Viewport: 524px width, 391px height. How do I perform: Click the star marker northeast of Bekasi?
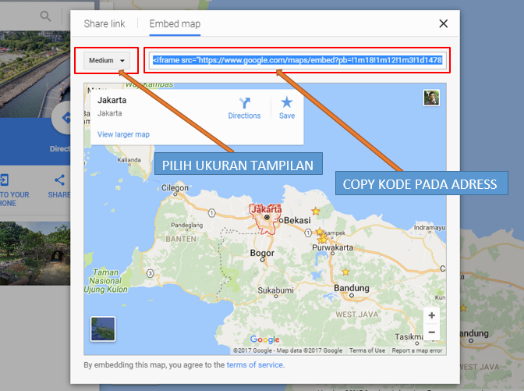point(315,211)
